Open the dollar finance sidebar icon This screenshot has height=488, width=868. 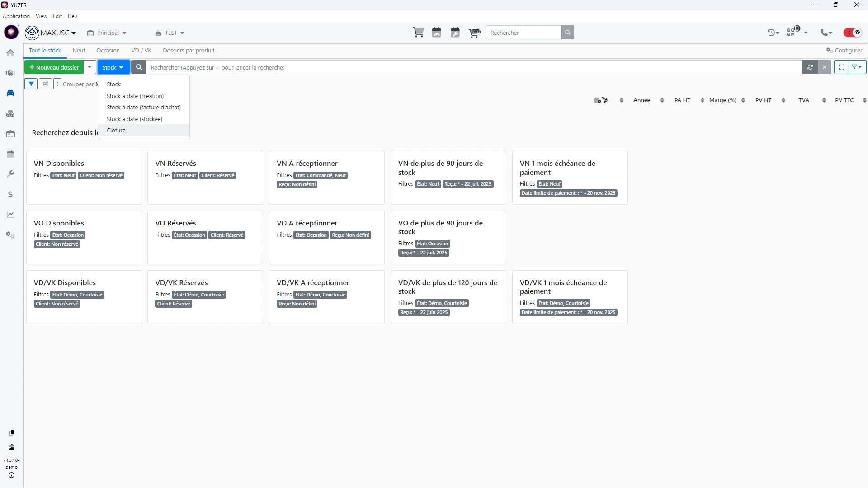pos(10,194)
